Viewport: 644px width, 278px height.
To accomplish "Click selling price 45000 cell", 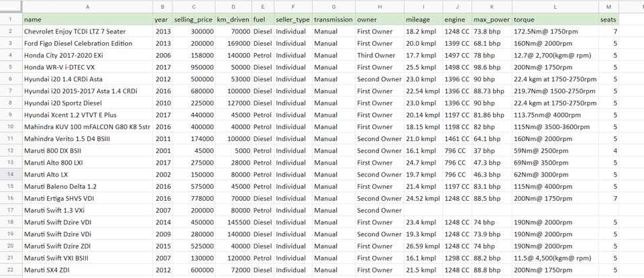I will coord(194,150).
